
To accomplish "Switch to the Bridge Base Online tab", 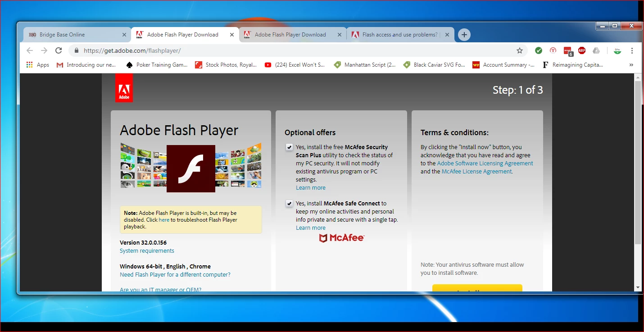I will point(77,35).
